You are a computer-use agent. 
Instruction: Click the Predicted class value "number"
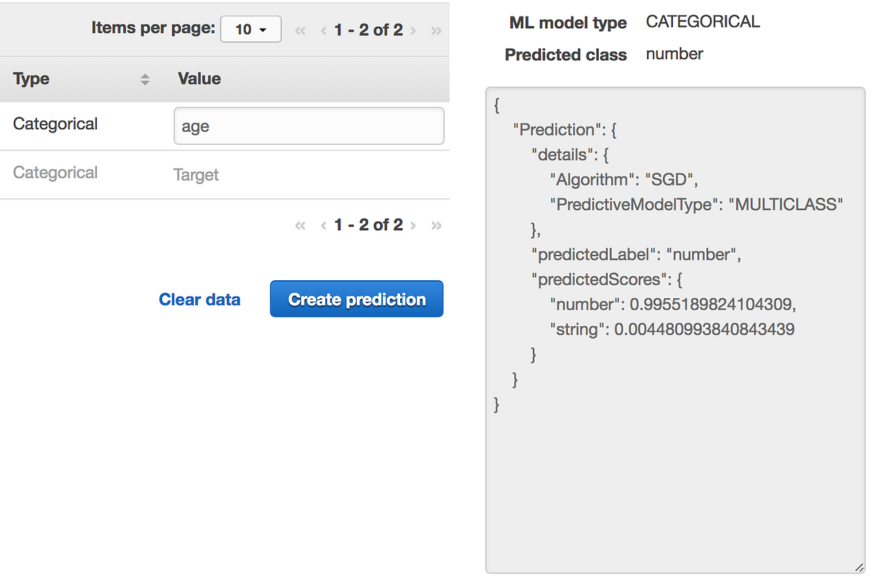674,54
